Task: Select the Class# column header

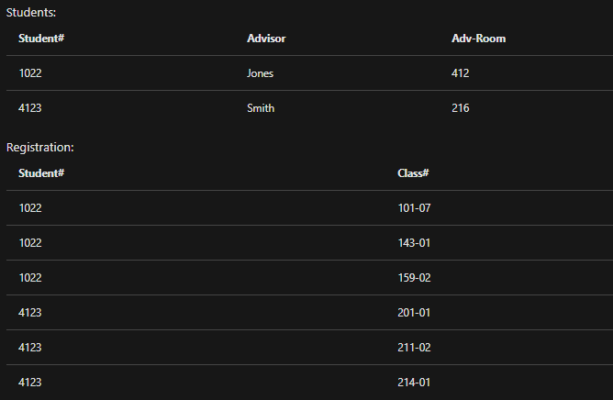Action: [x=413, y=173]
